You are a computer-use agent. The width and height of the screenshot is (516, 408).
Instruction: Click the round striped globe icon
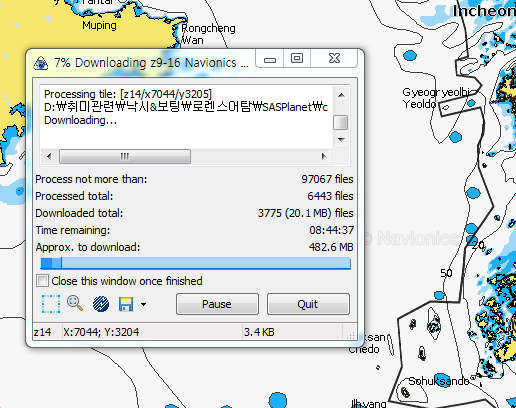tap(101, 304)
